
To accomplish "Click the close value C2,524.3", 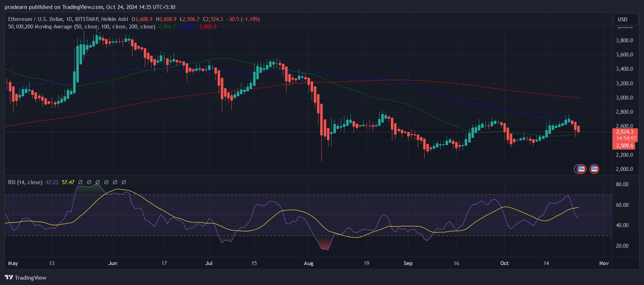I will [213, 19].
